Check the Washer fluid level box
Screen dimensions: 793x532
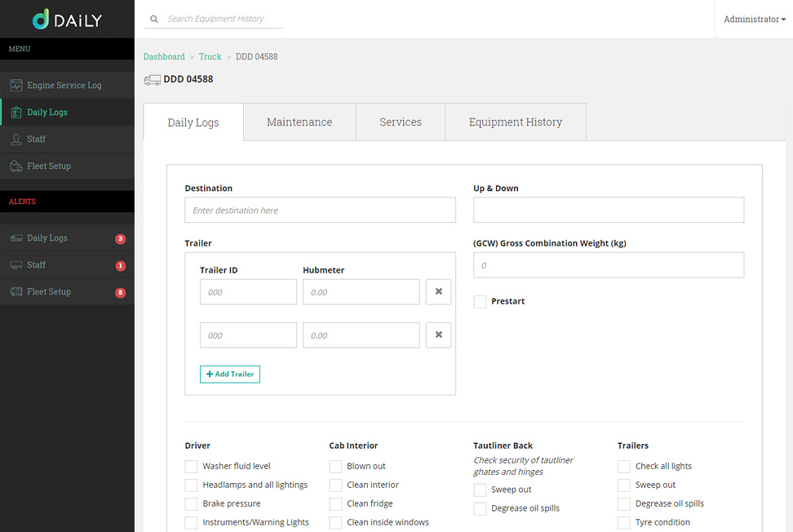click(x=192, y=467)
